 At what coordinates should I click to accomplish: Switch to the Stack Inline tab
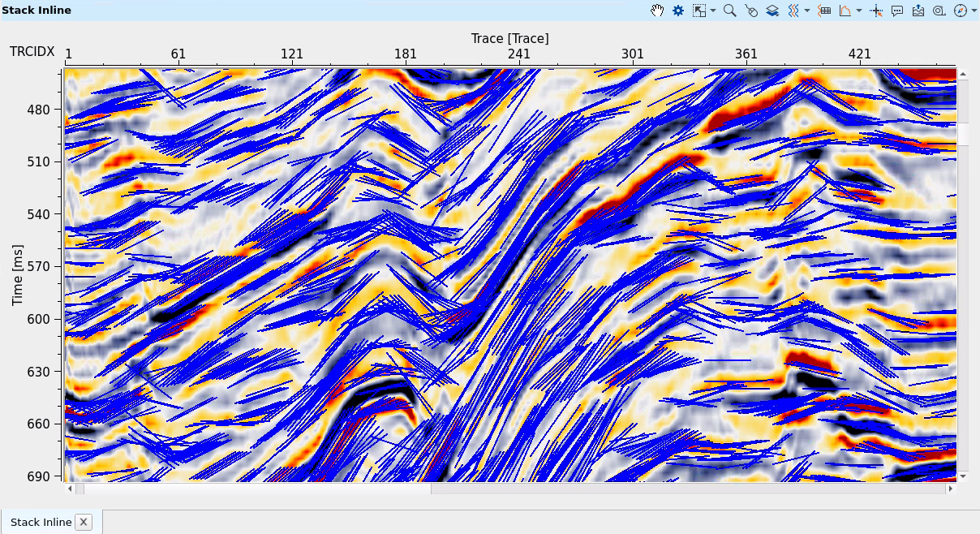point(41,522)
